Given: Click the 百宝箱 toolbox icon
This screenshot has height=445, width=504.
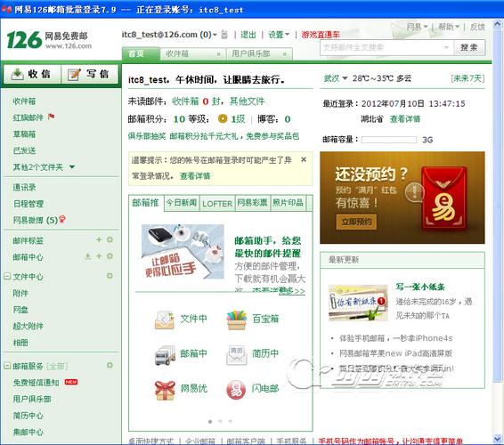Looking at the screenshot, I should [237, 320].
